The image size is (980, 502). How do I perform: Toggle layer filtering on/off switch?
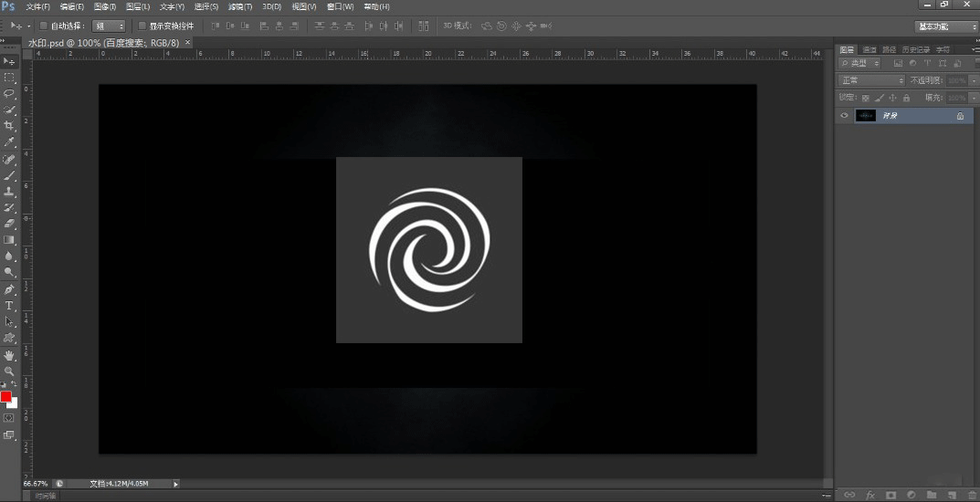coord(976,63)
